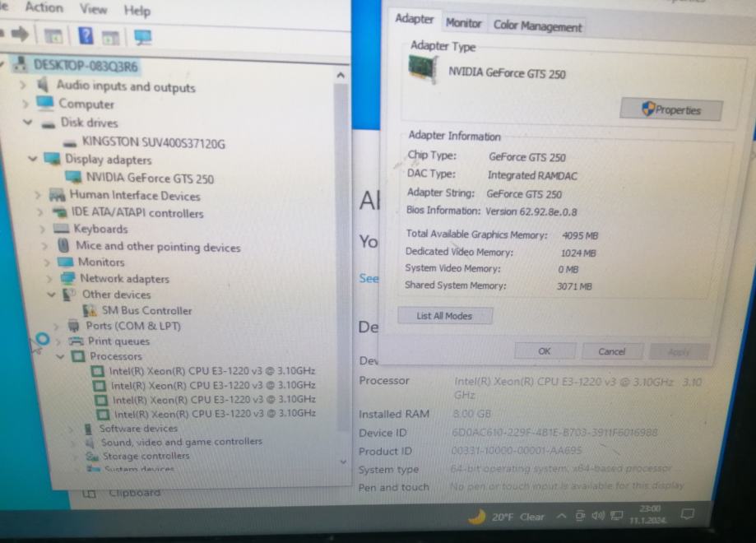
Task: Click OK in the adapter dialog
Action: coord(545,351)
